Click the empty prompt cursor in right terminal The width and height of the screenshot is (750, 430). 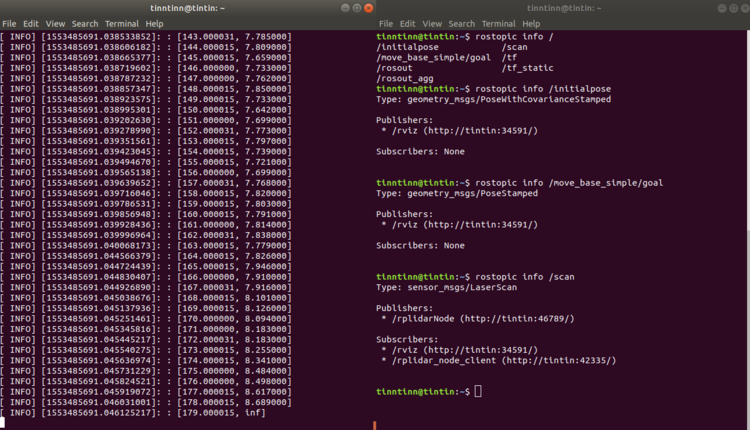click(478, 391)
